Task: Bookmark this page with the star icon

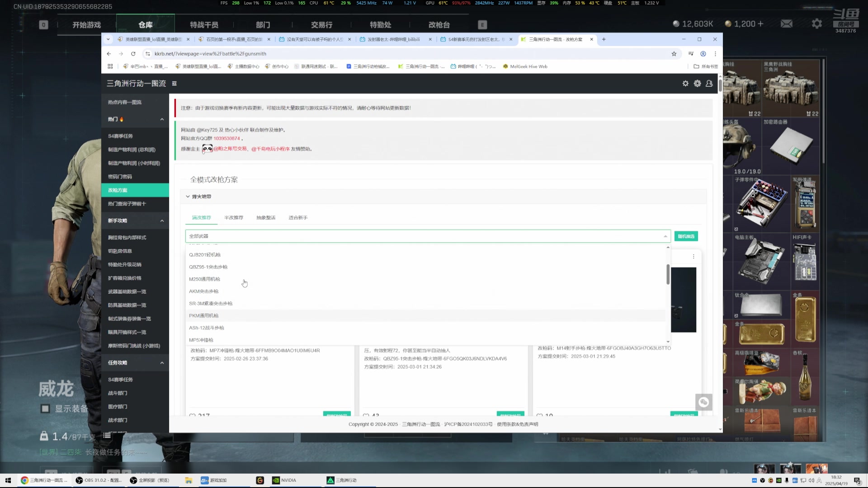Action: 674,54
